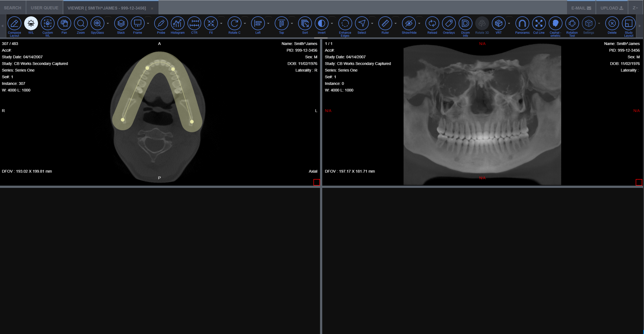Open the Dicom Info panel
This screenshot has height=334, width=644.
pos(465,23)
